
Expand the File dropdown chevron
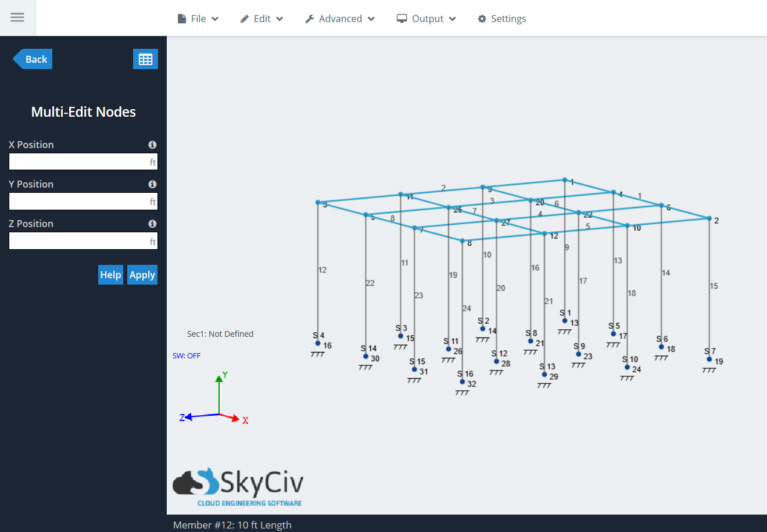pos(215,19)
